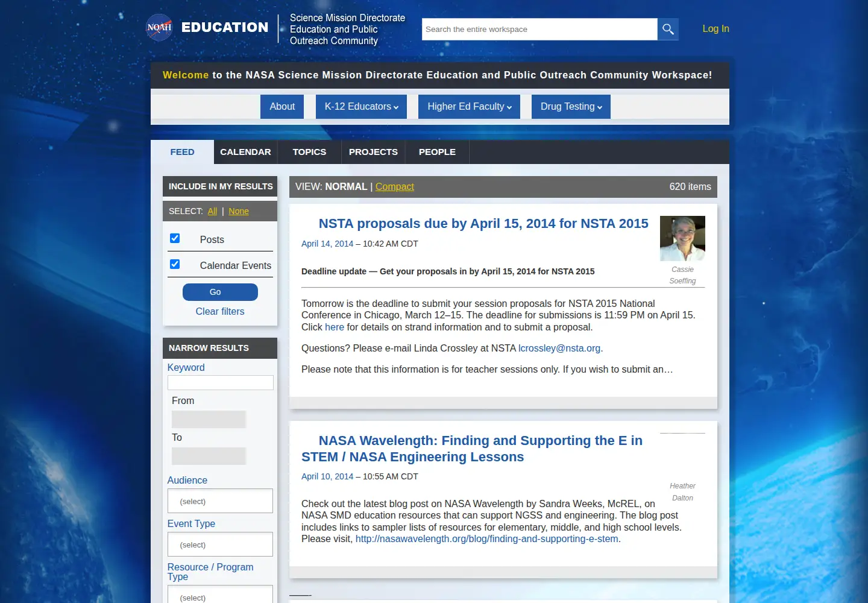Open the Resource / Program Type dropdown
The height and width of the screenshot is (603, 868).
click(x=220, y=595)
